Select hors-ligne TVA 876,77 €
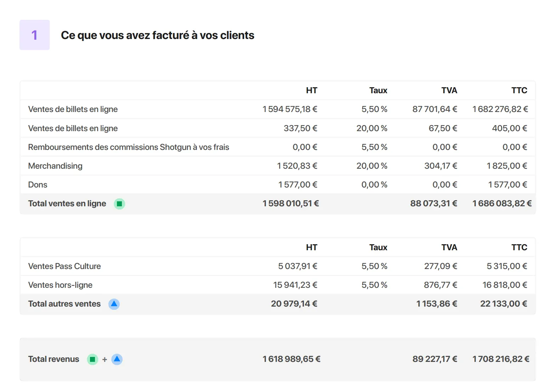Image resolution: width=557 pixels, height=392 pixels. point(440,285)
